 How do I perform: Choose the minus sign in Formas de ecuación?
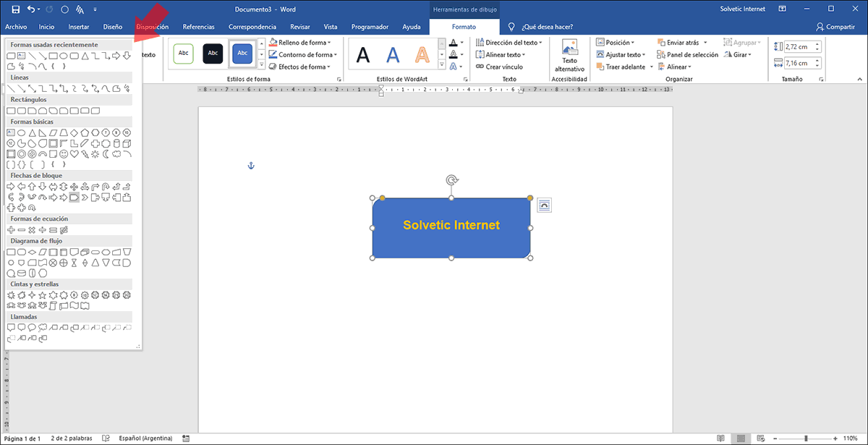coord(22,230)
